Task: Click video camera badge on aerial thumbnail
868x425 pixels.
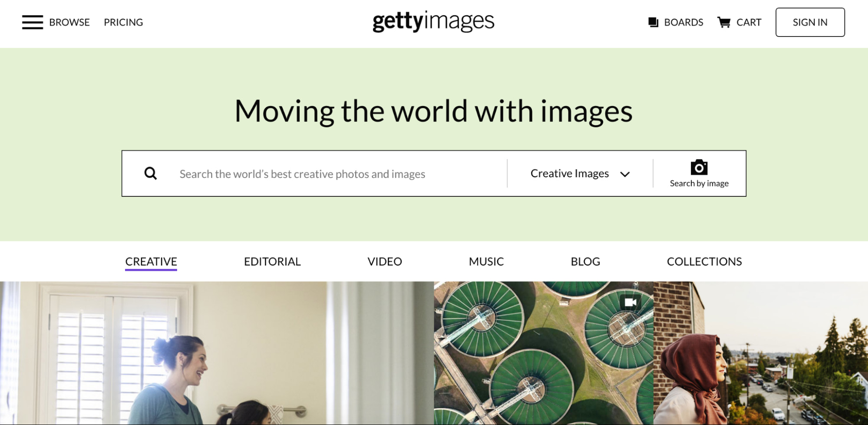Action: pos(630,302)
